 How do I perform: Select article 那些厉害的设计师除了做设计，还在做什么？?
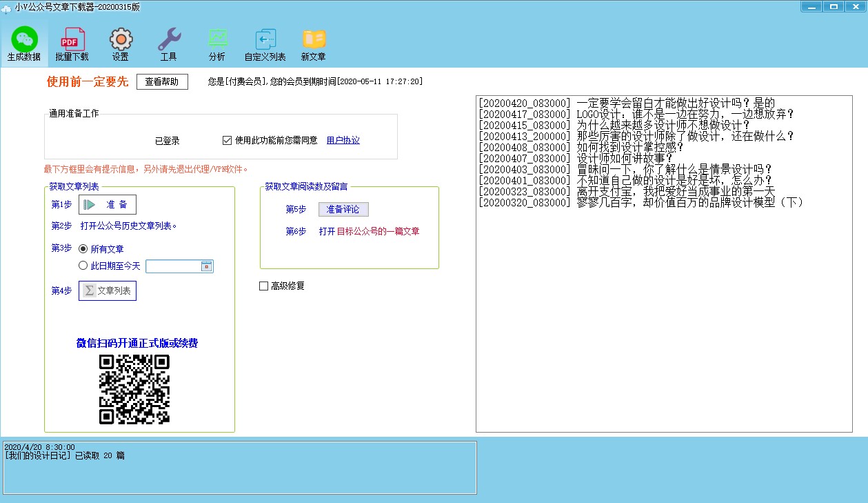click(636, 136)
